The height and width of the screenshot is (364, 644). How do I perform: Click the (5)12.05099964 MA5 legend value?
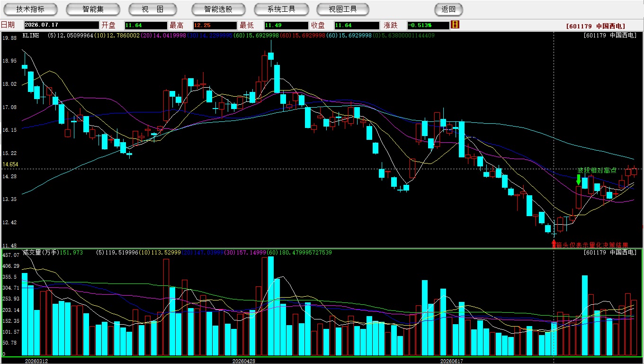tap(71, 35)
